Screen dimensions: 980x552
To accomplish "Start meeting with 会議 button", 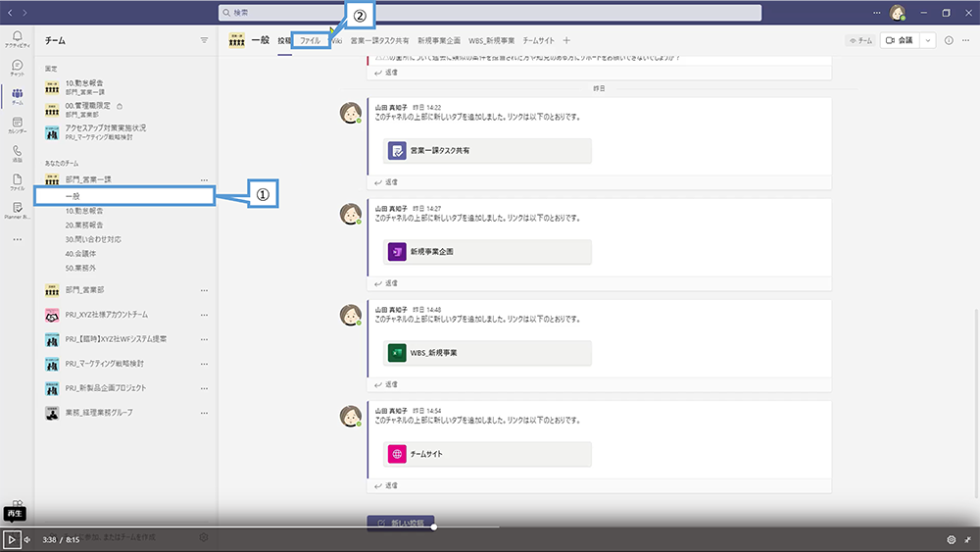I will 900,40.
